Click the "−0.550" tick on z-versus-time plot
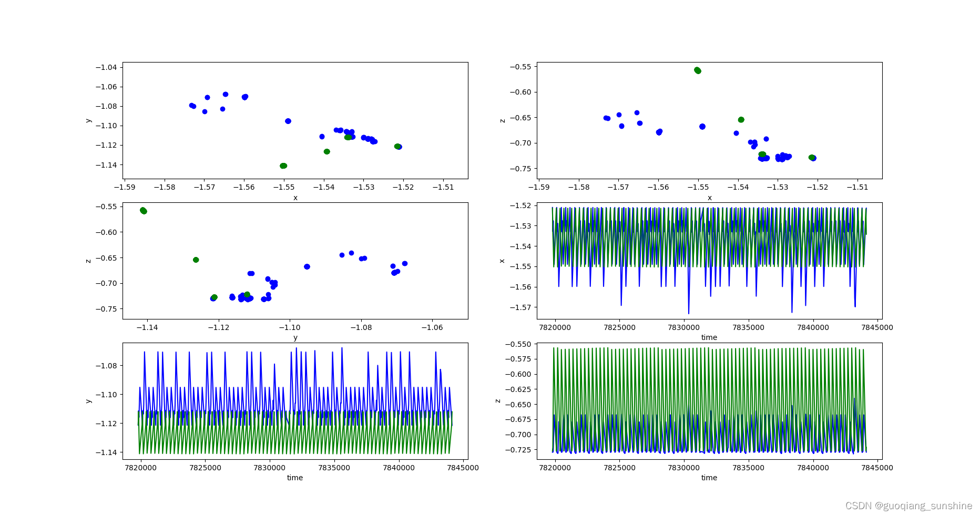 [x=518, y=344]
